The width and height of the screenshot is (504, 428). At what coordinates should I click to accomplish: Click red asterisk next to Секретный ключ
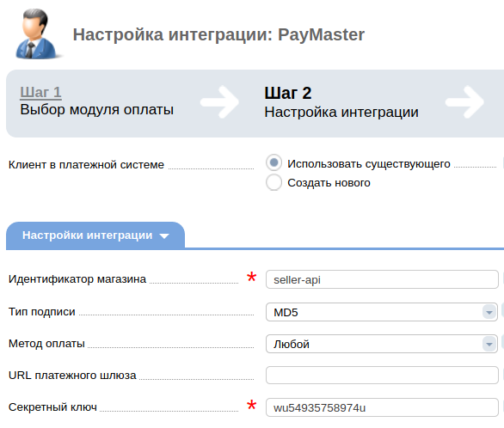pos(251,406)
